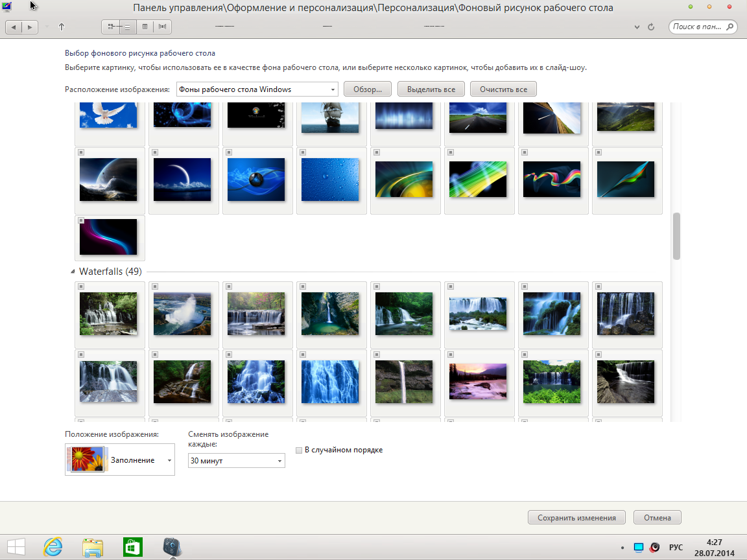Click the red round tray icon
Image resolution: width=747 pixels, height=560 pixels.
click(654, 548)
